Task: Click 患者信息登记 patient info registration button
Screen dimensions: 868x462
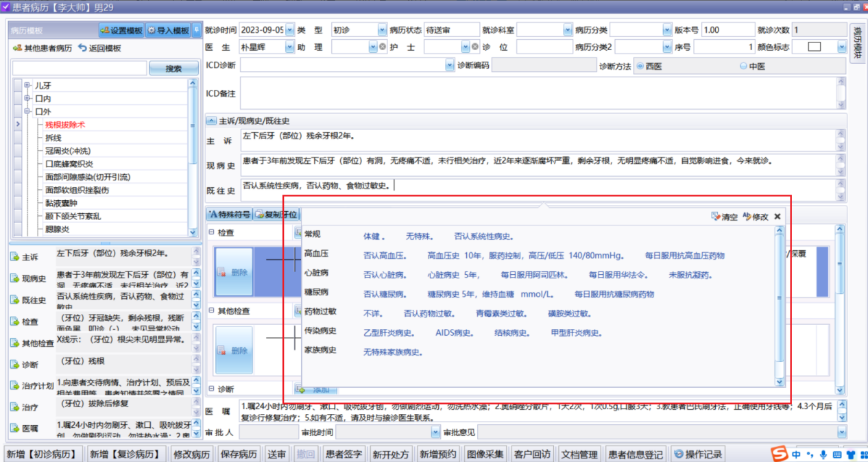Action: click(x=636, y=454)
